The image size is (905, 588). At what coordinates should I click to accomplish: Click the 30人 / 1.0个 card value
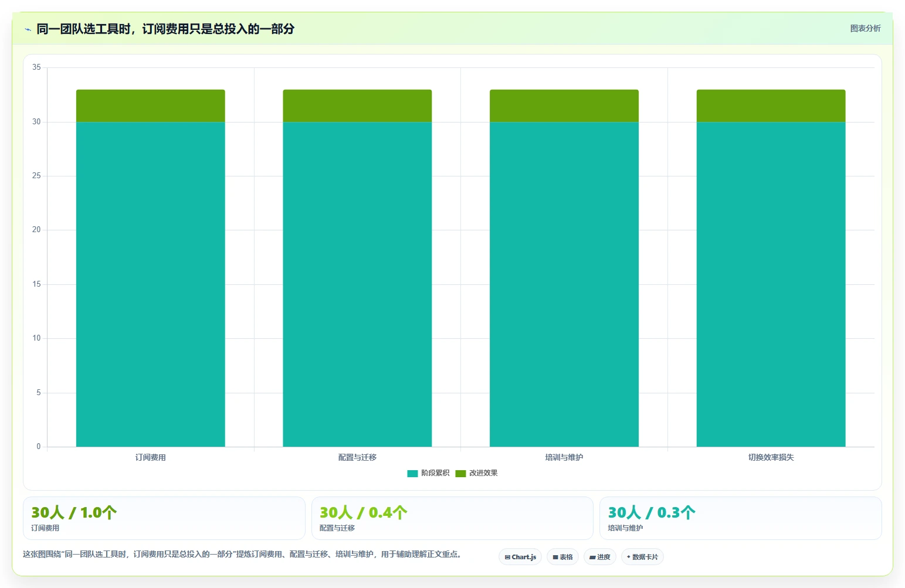(x=74, y=512)
